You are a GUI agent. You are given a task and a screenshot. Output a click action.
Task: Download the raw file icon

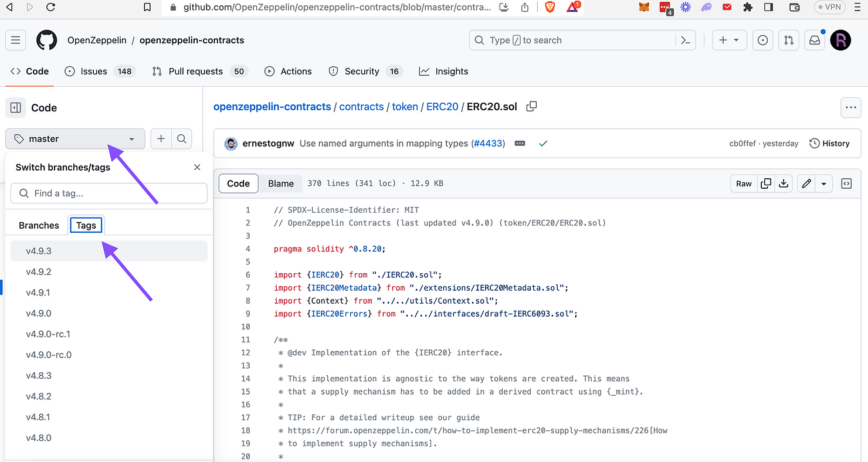tap(784, 184)
